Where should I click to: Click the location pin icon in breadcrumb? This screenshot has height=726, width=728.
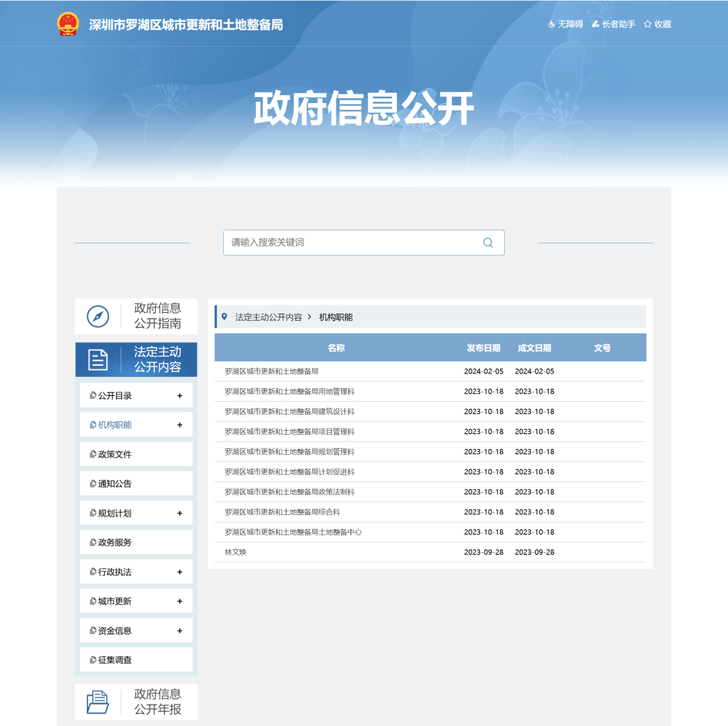(x=224, y=317)
